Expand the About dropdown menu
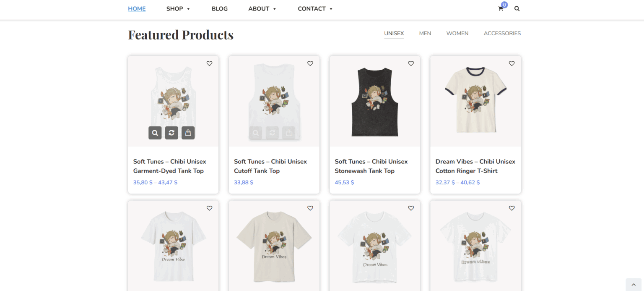This screenshot has height=291, width=644. coord(262,8)
